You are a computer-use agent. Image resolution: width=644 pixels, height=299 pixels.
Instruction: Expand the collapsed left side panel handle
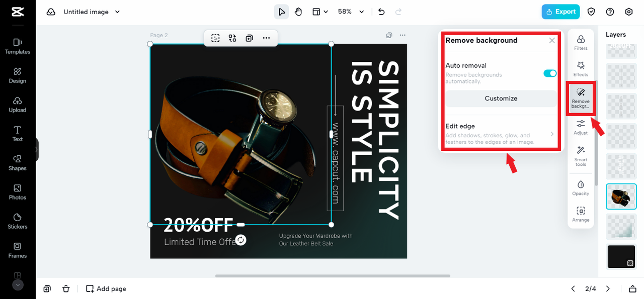click(37, 150)
